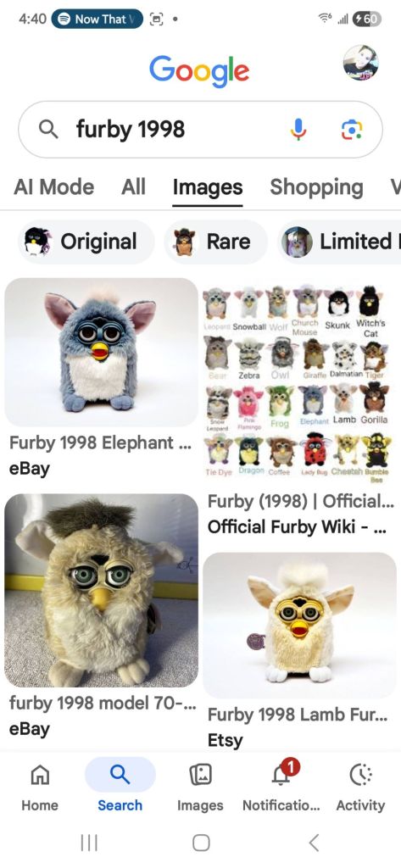The width and height of the screenshot is (401, 868).
Task: Open the Shopping tab
Action: (x=316, y=187)
